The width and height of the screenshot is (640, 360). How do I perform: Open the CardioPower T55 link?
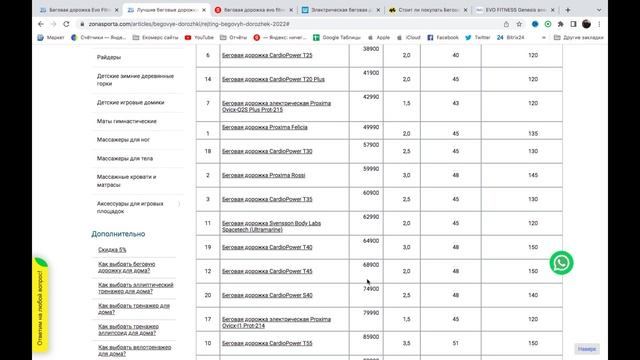[267, 343]
